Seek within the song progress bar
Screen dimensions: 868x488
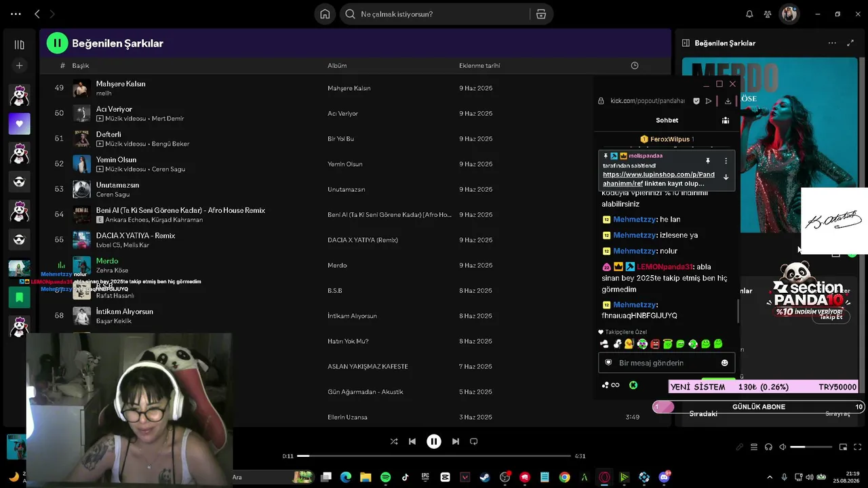[x=434, y=456]
